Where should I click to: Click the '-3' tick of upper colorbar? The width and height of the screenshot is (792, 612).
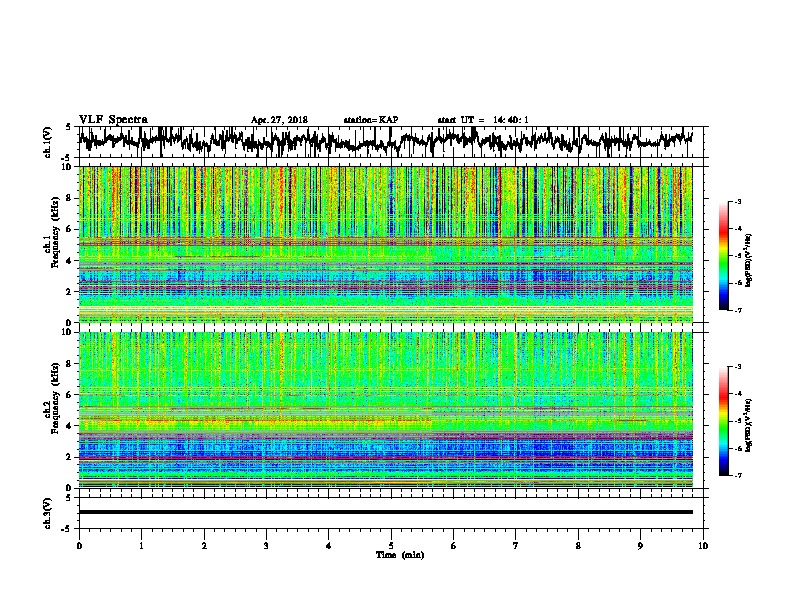pyautogui.click(x=738, y=202)
